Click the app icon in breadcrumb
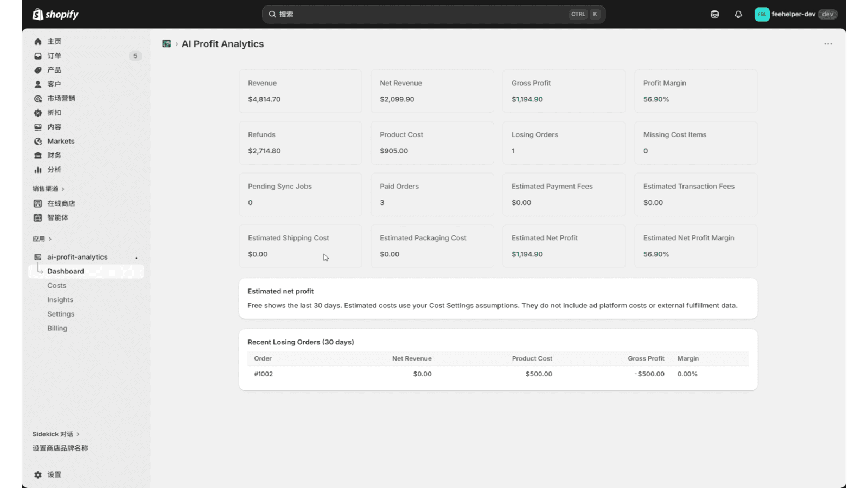 tap(167, 43)
